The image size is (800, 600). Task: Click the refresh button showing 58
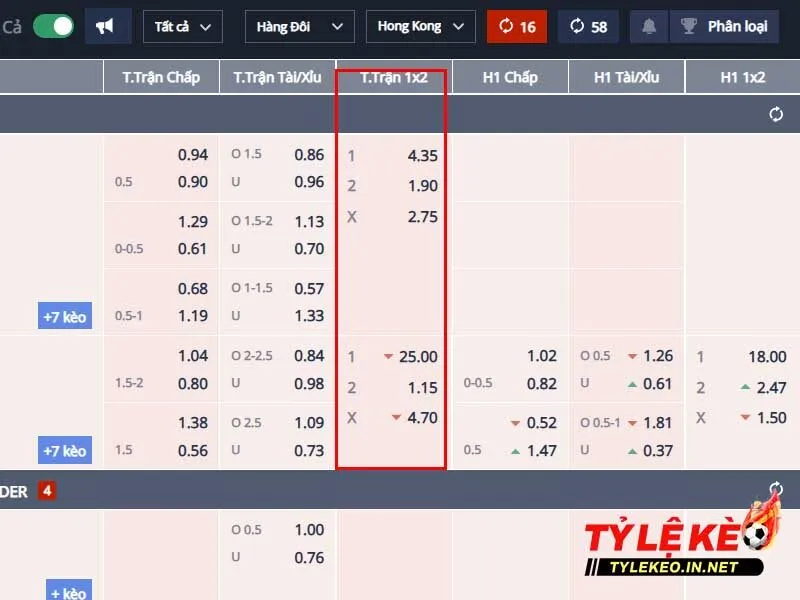588,26
